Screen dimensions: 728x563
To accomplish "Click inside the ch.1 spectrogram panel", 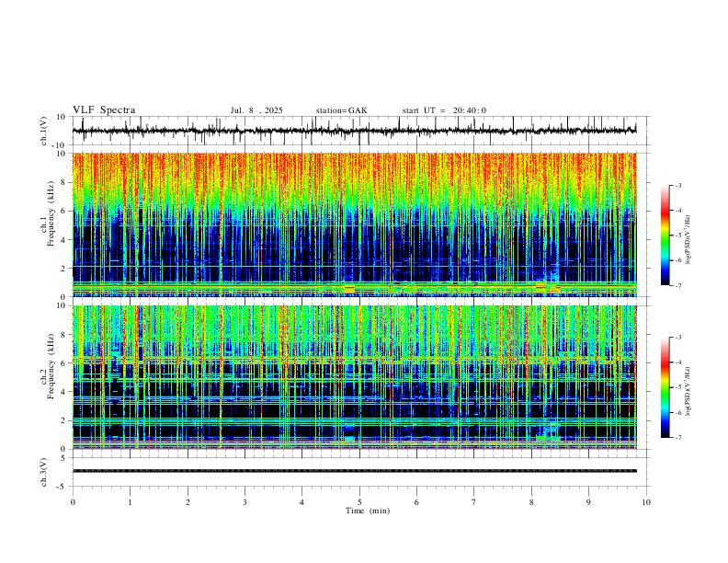I will tap(354, 224).
